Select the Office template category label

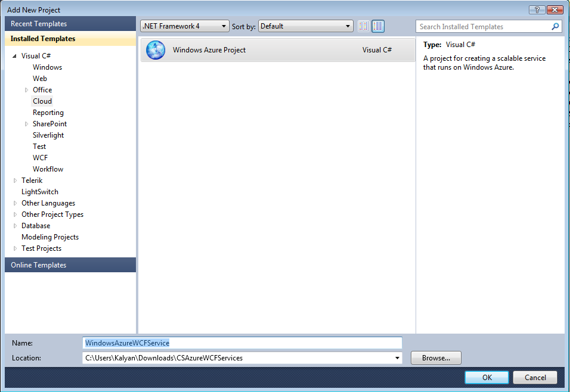[42, 90]
